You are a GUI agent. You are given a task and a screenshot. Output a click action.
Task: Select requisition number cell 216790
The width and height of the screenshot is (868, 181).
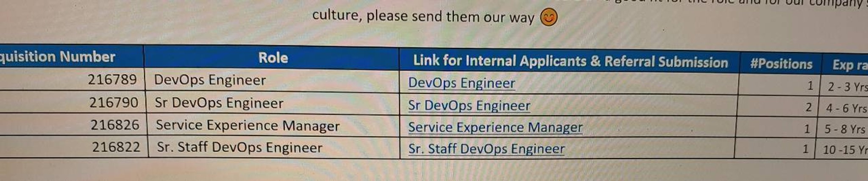click(x=73, y=102)
